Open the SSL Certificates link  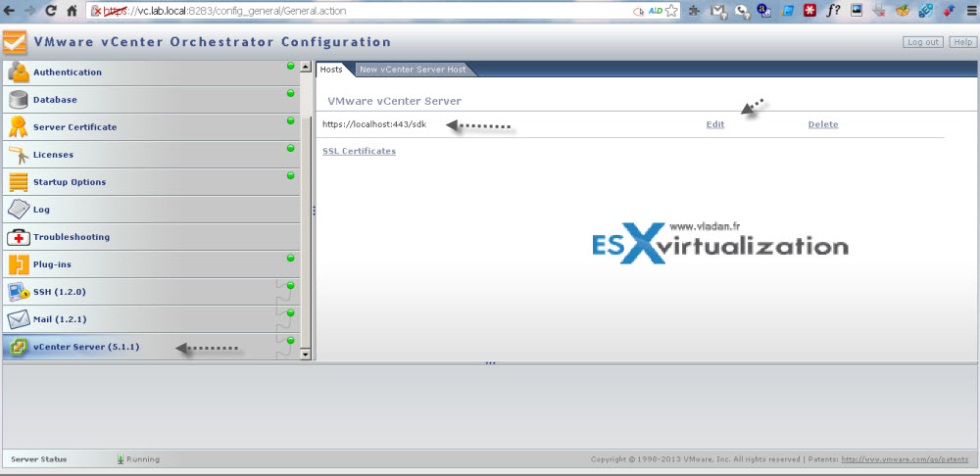click(x=359, y=151)
